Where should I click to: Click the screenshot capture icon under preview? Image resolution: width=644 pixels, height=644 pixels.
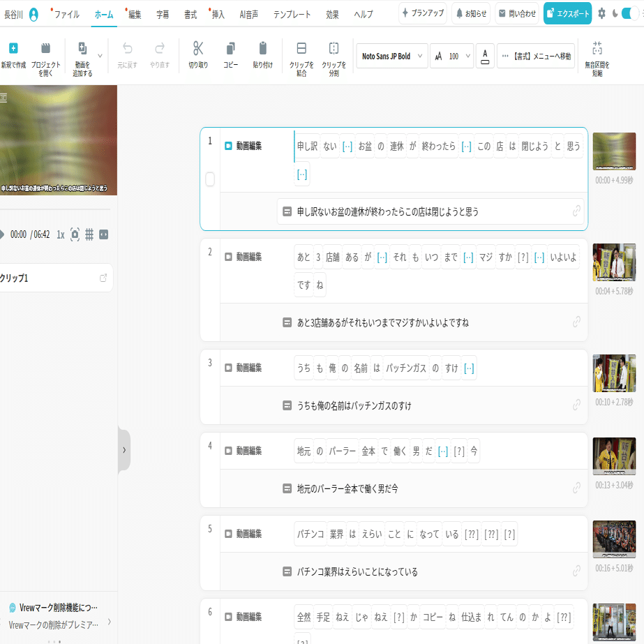(x=75, y=234)
